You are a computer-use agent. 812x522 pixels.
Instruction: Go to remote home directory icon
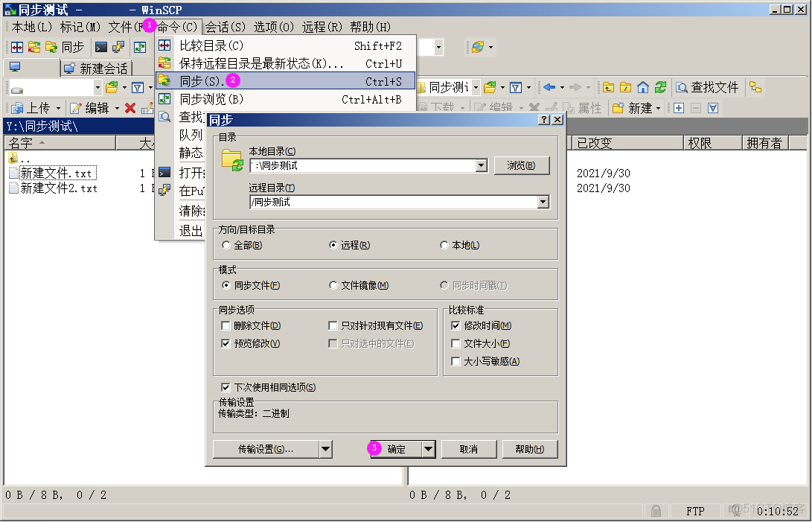click(x=642, y=88)
